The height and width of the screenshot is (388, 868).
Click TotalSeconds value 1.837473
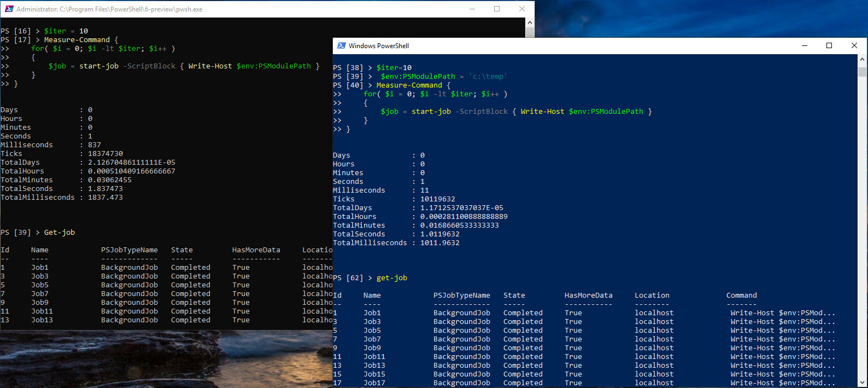point(105,189)
